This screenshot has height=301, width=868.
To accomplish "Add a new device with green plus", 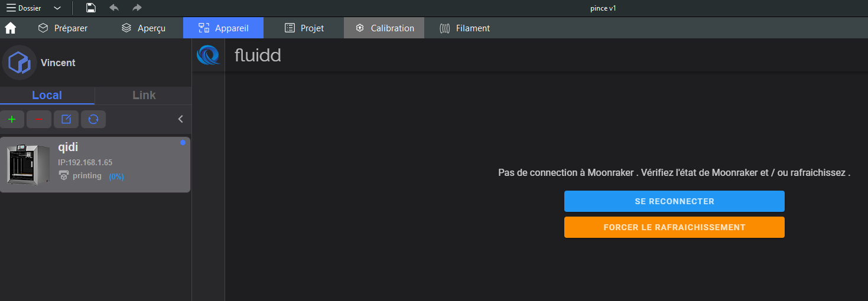I will 12,119.
